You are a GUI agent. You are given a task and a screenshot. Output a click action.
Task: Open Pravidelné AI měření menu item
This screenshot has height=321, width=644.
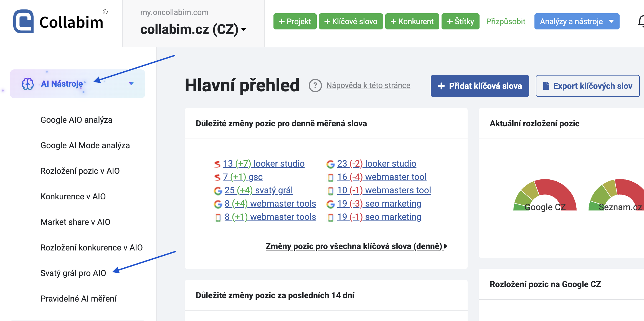pos(78,299)
